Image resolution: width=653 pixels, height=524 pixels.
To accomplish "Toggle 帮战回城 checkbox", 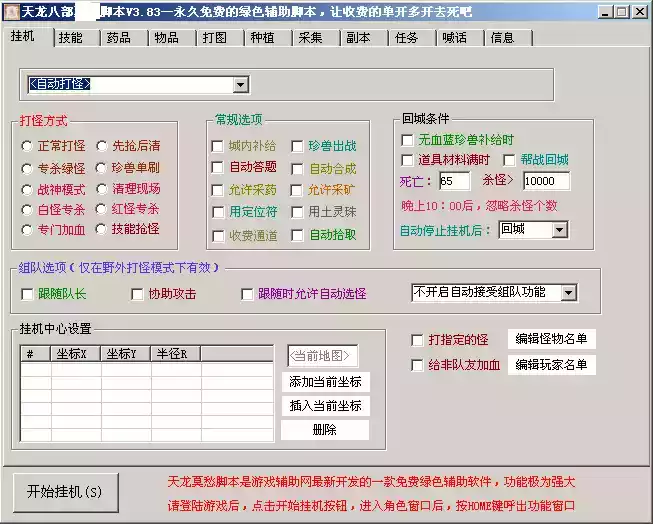I will point(509,160).
